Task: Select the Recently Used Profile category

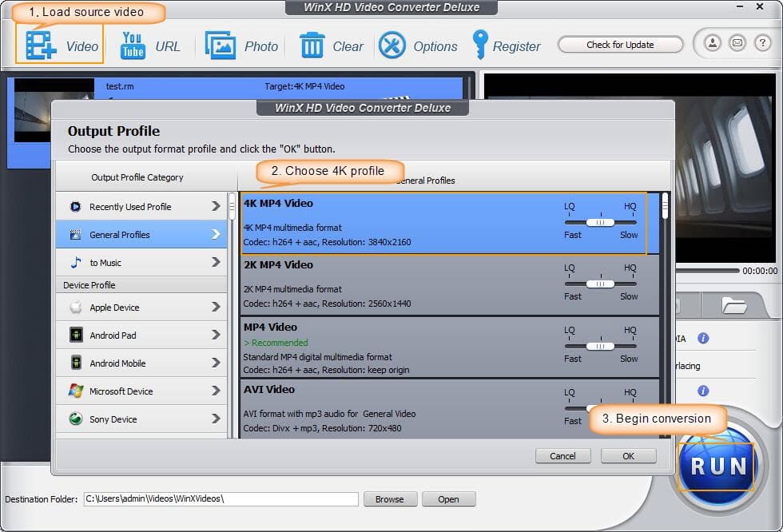Action: [141, 207]
